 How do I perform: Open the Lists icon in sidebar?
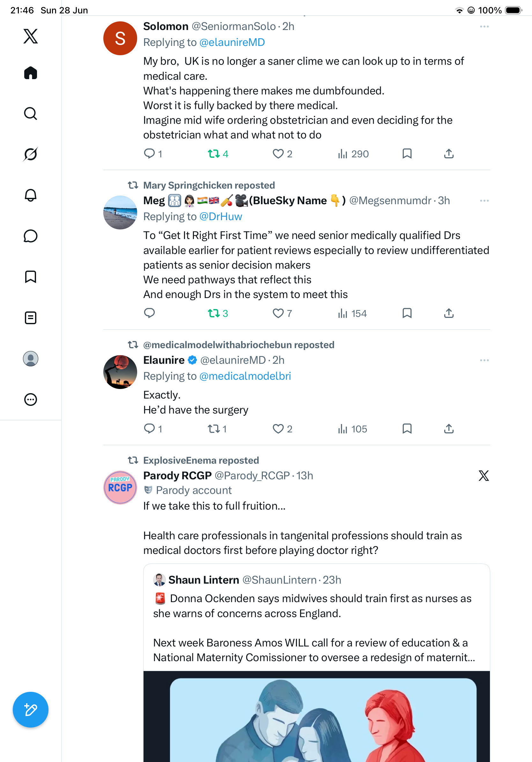(x=31, y=317)
